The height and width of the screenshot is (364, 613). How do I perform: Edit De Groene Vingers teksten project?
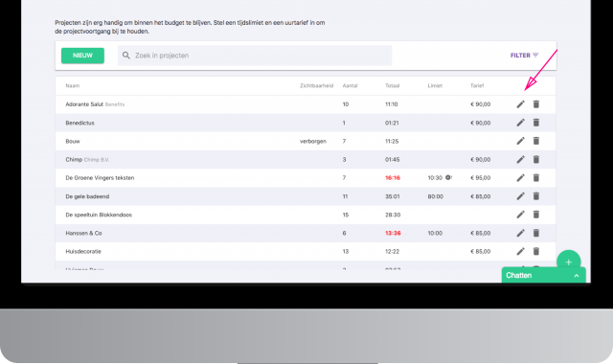pyautogui.click(x=520, y=178)
